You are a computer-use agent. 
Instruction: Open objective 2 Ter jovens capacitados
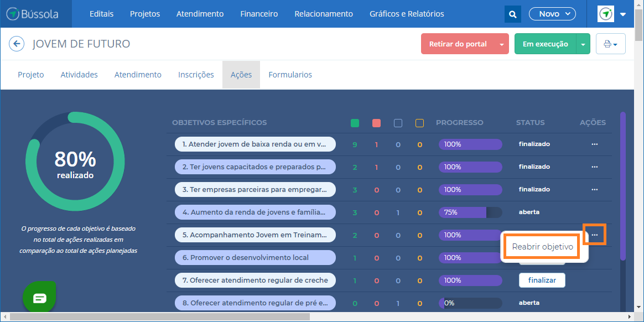255,167
